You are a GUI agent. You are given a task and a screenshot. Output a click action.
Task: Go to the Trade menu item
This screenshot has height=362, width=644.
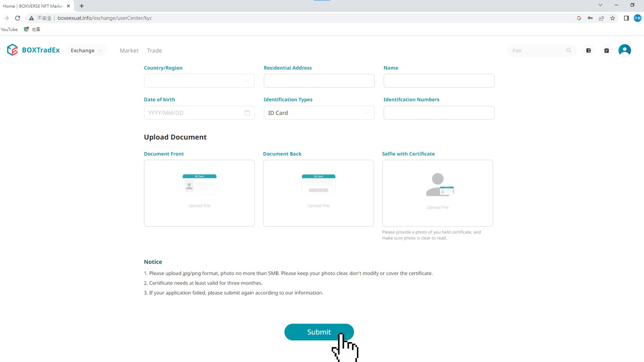pyautogui.click(x=154, y=51)
